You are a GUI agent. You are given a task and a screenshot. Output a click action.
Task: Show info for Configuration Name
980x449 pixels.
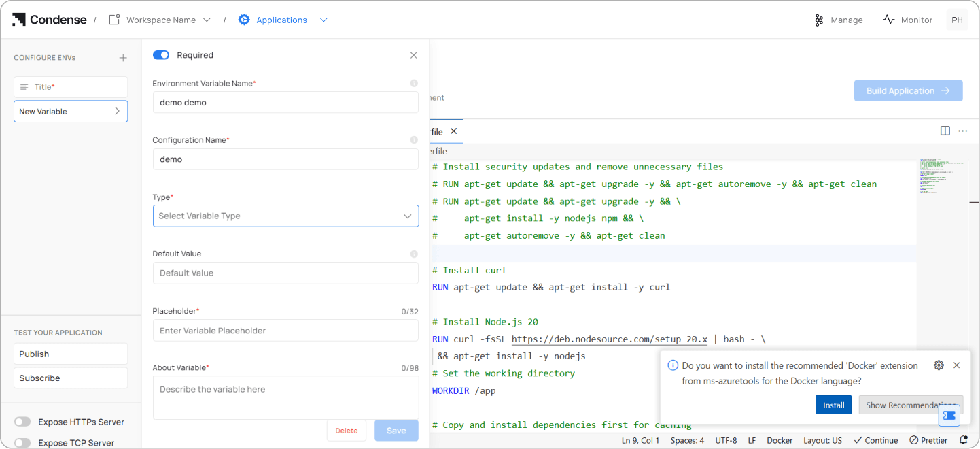[x=414, y=140]
